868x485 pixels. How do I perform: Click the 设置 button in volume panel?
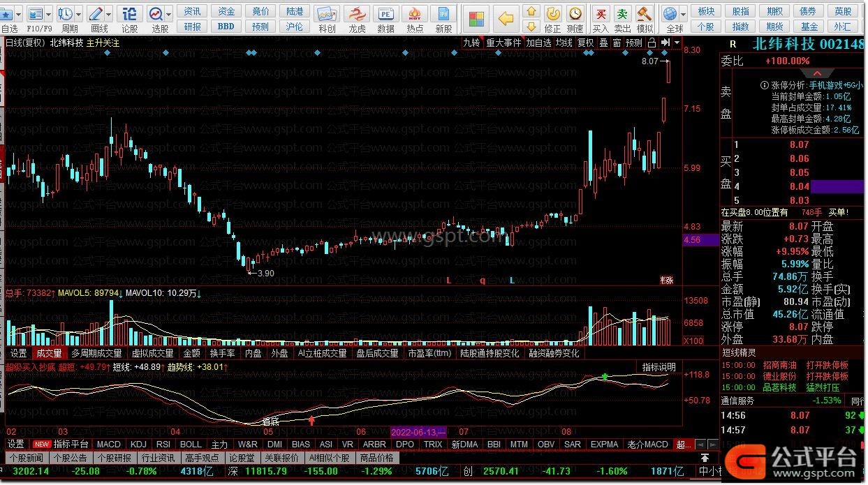(19, 353)
